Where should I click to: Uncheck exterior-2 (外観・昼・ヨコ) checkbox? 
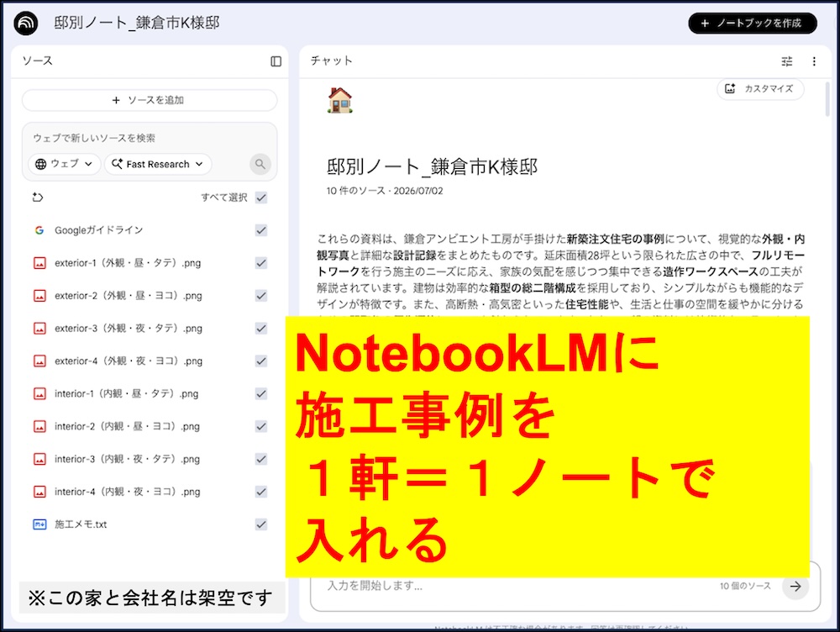pos(261,295)
